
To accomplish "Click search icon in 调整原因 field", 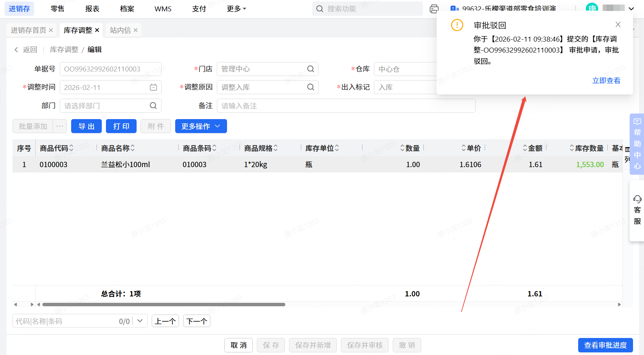I will (x=311, y=87).
